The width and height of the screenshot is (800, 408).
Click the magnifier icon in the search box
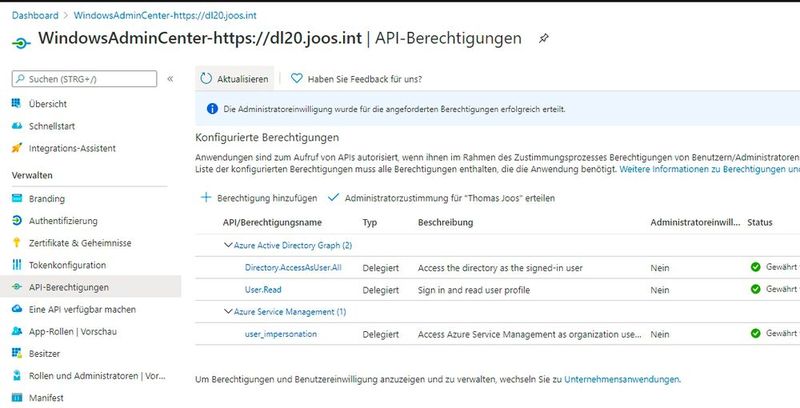tap(20, 79)
